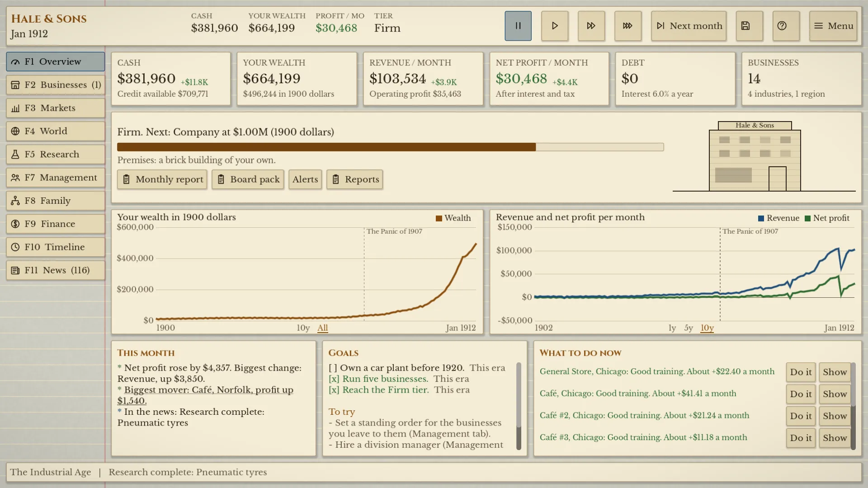Show the F10 Timeline
The height and width of the screenshot is (488, 868).
[56, 247]
